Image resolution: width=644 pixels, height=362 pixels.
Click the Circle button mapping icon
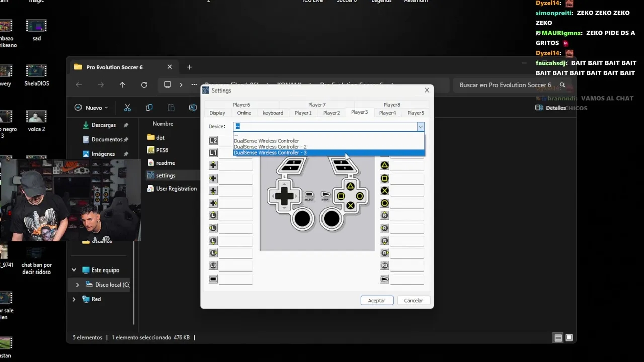tap(385, 203)
